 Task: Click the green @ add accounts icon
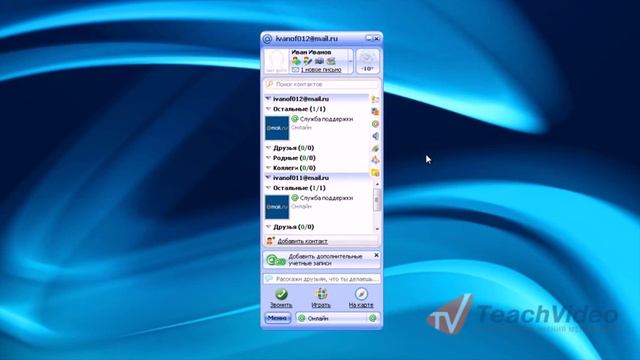click(x=276, y=260)
